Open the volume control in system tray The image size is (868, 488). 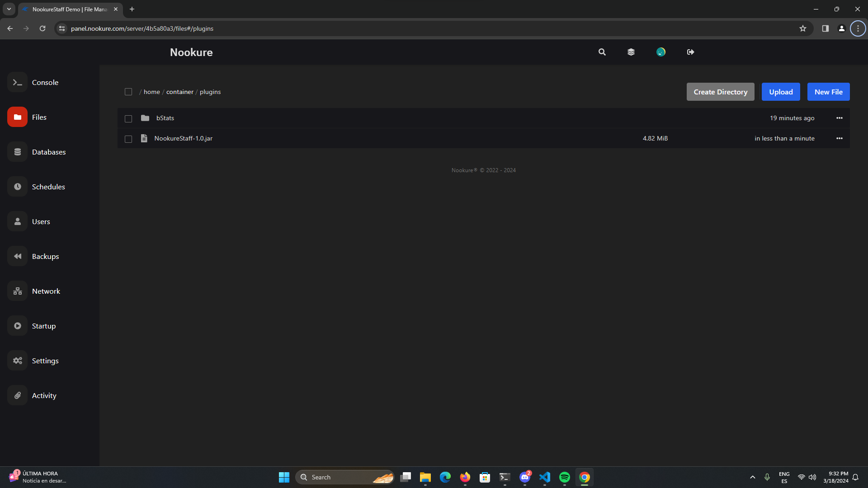(812, 477)
